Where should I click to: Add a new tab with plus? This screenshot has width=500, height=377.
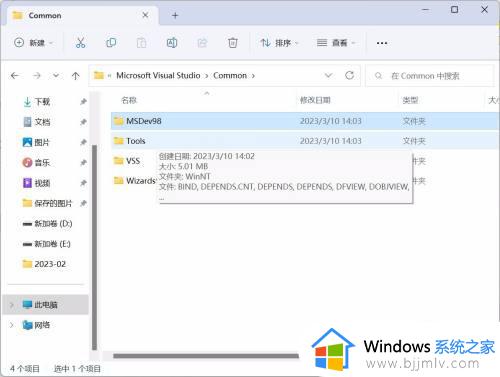point(175,15)
